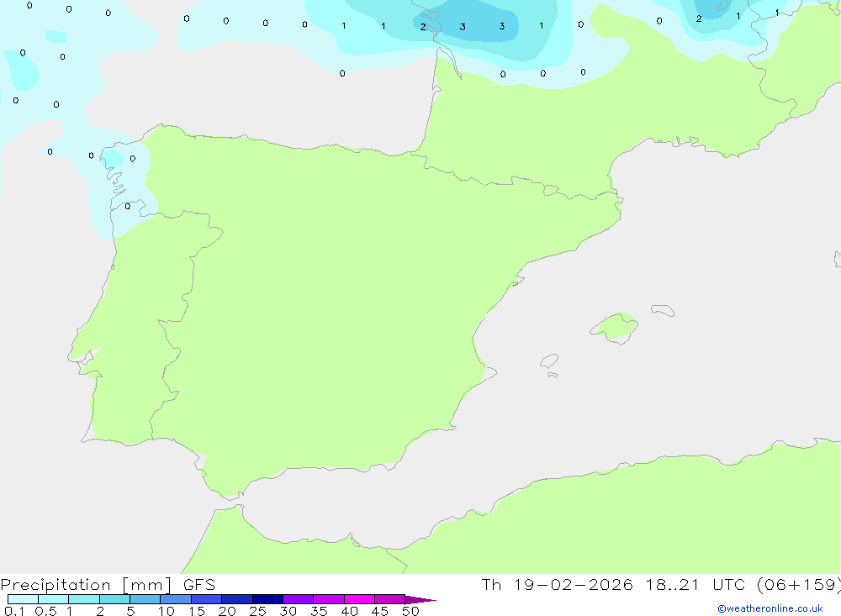The height and width of the screenshot is (616, 841).
Task: Click the '(06+159)' forecast run text
Action: point(799,584)
